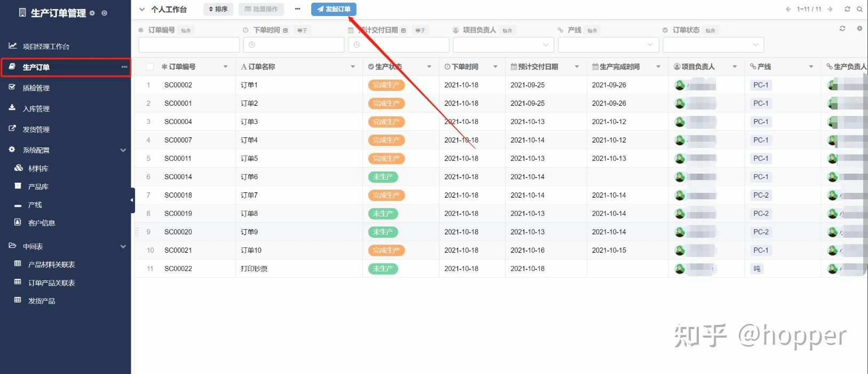
Task: Go to next page arrow
Action: click(830, 9)
